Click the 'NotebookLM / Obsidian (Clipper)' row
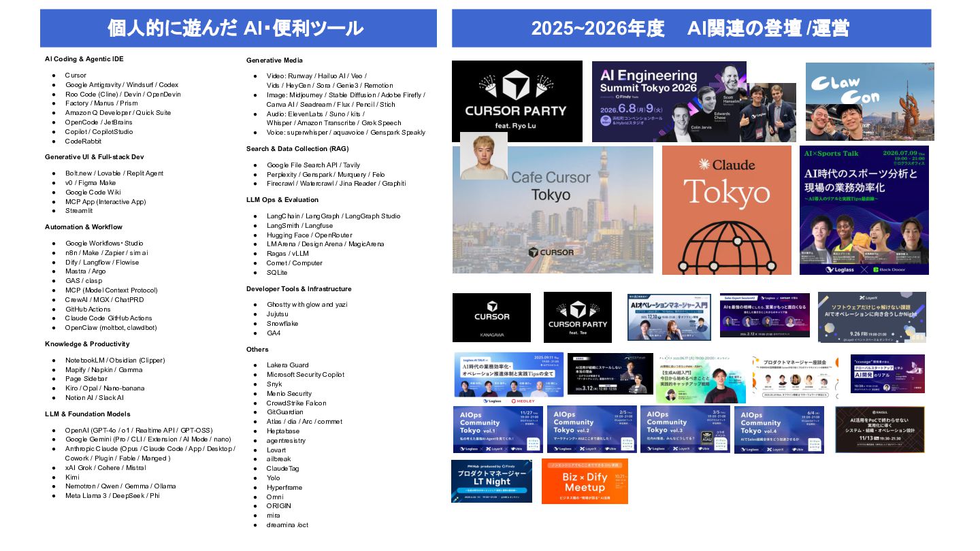 click(115, 361)
